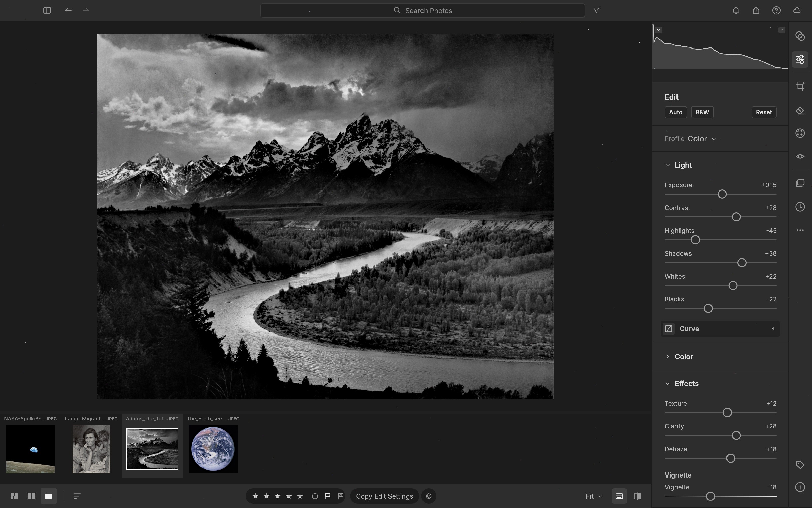Open the three-dots more menu
The height and width of the screenshot is (508, 812).
tap(800, 230)
